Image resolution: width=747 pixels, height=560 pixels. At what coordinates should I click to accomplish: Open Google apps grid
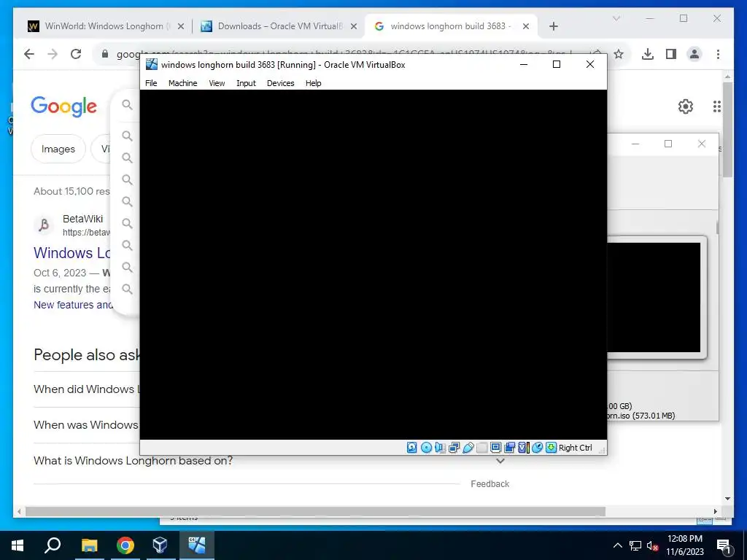click(x=716, y=106)
